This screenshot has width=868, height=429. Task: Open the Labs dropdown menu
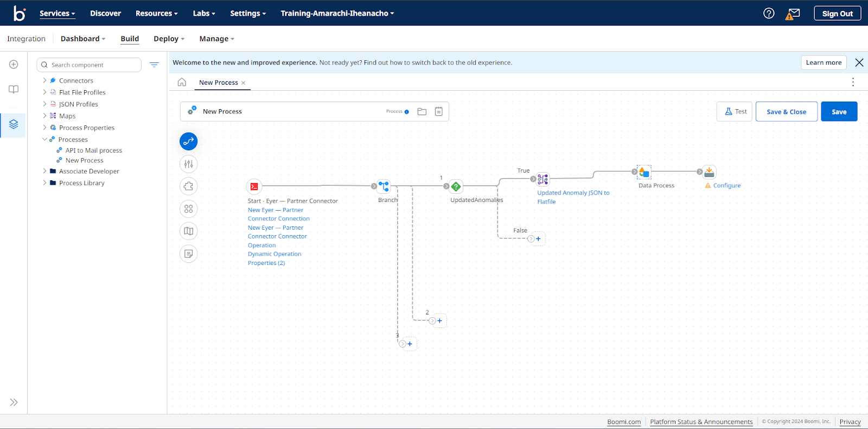tap(204, 14)
